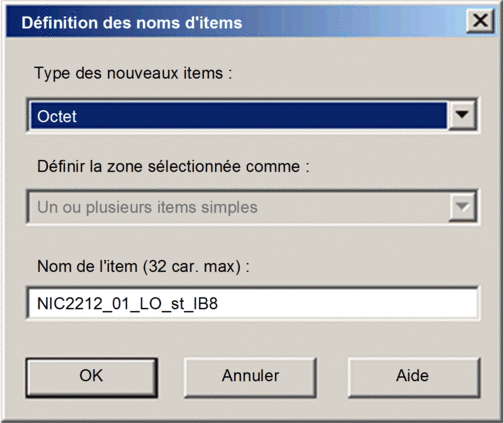Click the word Octet in the type selector
Screen dimensions: 504x423
(x=57, y=116)
